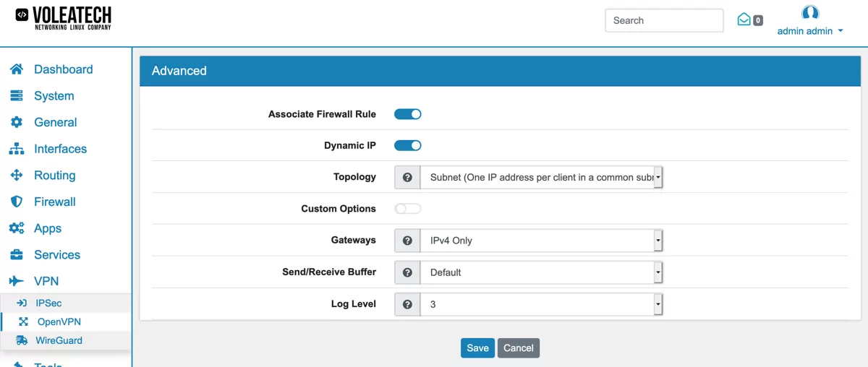Screen dimensions: 868x367
Task: Open the Gateways IPv4 Only dropdown
Action: pos(541,241)
